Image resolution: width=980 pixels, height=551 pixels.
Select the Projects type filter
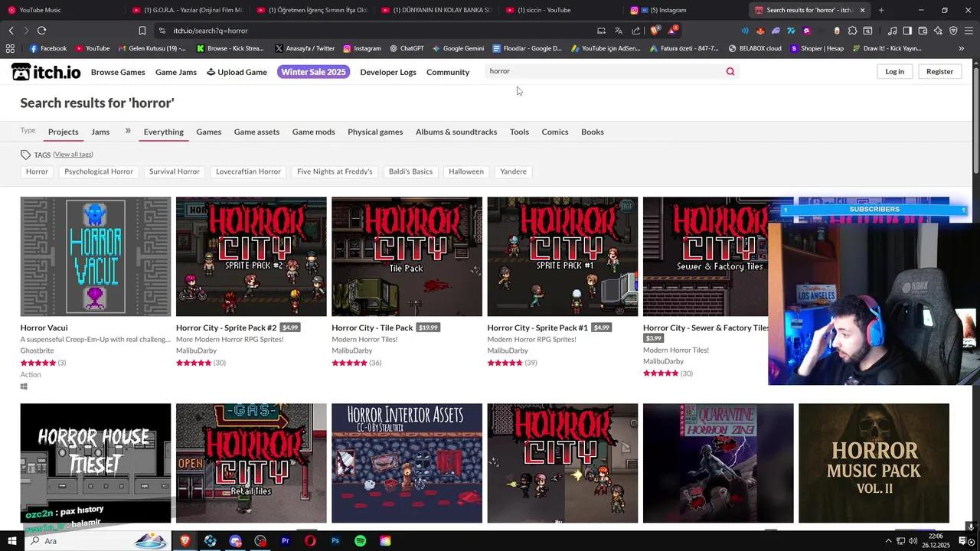[x=63, y=132]
